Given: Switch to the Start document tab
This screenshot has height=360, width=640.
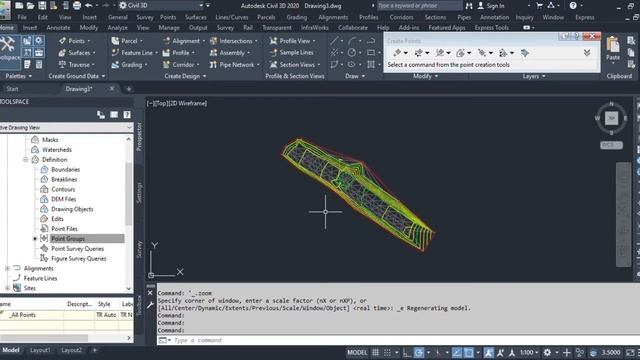Looking at the screenshot, I should click(12, 89).
